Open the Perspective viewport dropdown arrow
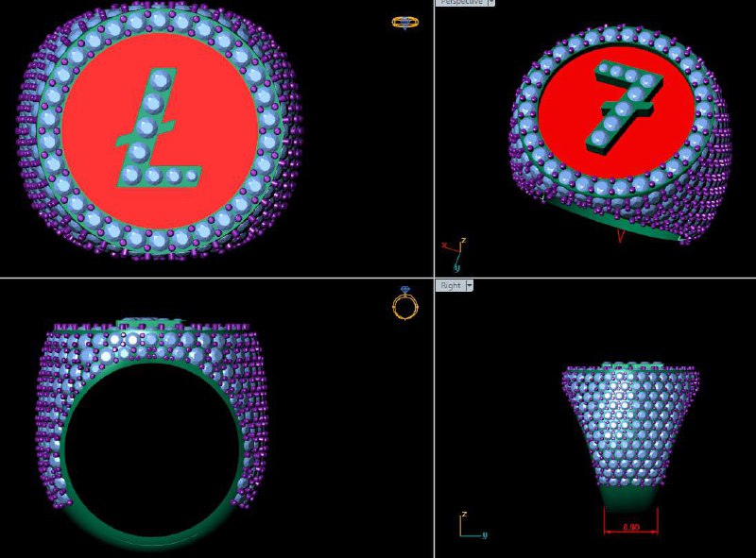The height and width of the screenshot is (558, 756). 490,3
